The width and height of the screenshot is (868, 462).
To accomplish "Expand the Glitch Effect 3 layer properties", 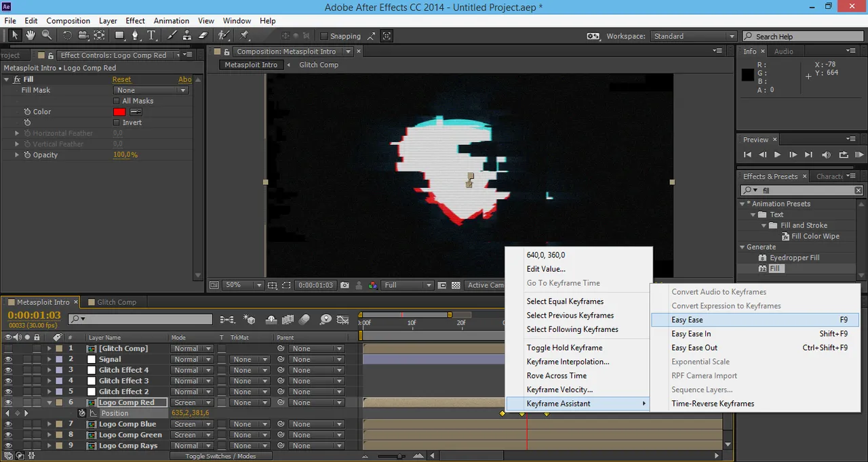I will click(49, 381).
